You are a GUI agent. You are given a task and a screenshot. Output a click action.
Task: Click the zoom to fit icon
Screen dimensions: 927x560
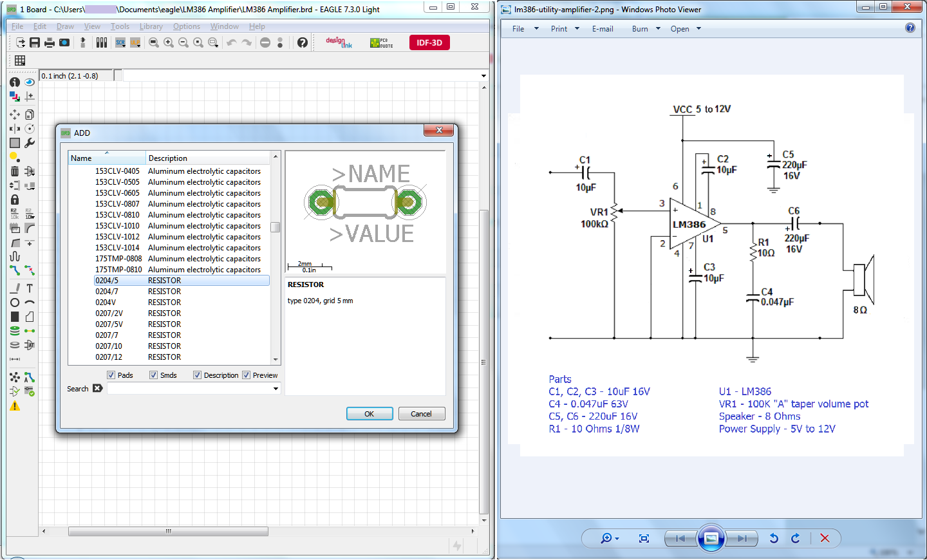point(154,42)
